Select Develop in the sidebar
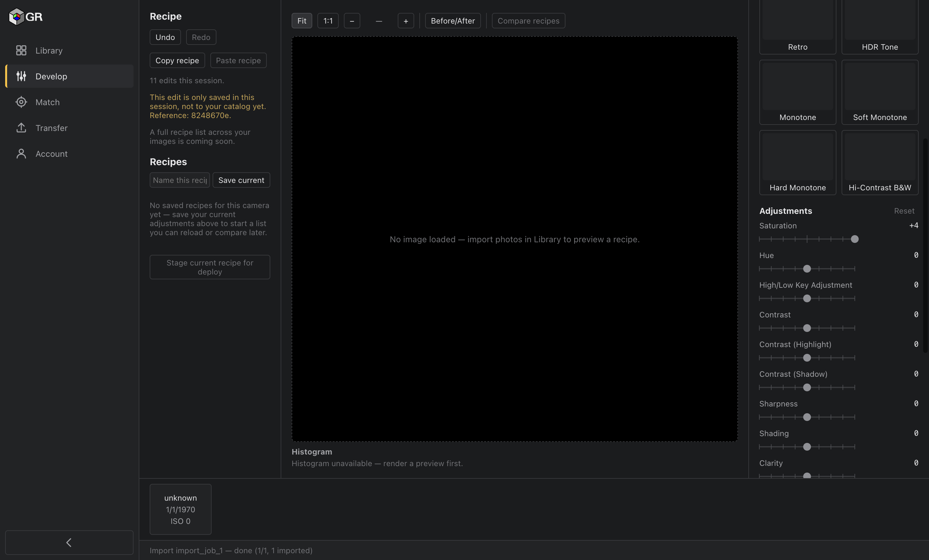The image size is (929, 560). point(69,76)
